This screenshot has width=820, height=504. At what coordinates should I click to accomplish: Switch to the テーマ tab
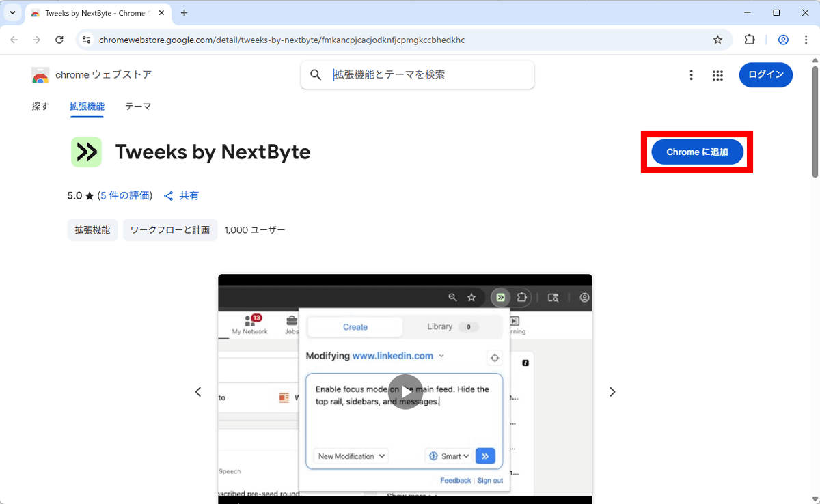(x=138, y=107)
